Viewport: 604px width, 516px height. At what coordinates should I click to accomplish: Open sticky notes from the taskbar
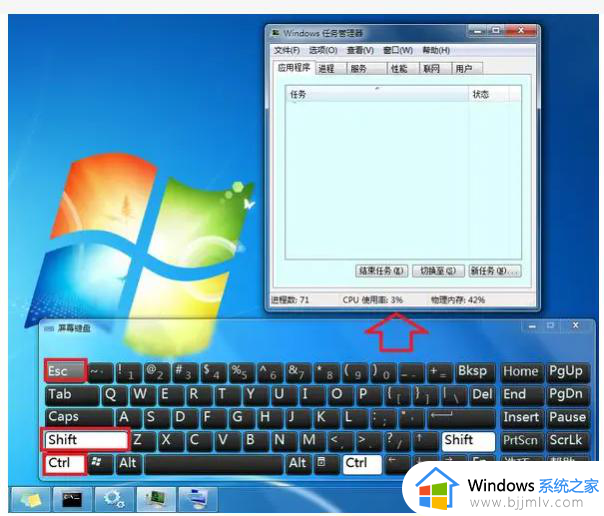[31, 499]
